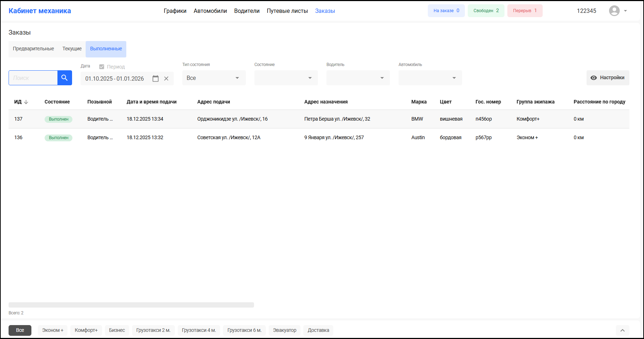Switch to the Текущие tab

pos(72,49)
